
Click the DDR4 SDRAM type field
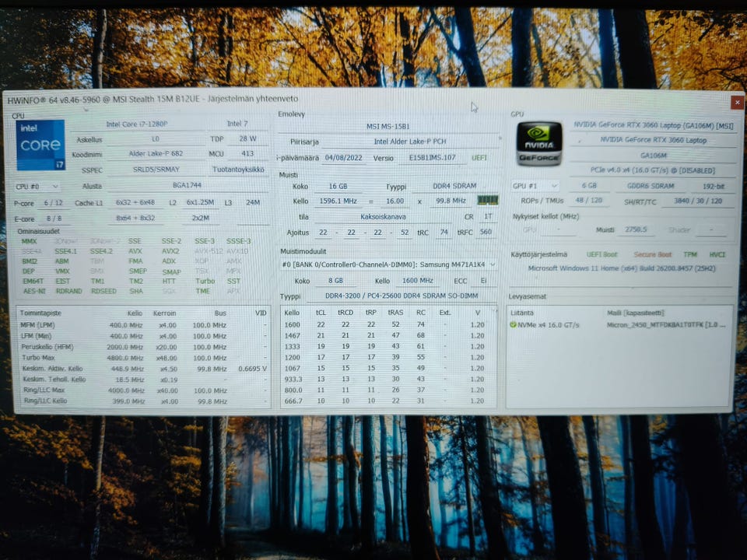point(454,186)
